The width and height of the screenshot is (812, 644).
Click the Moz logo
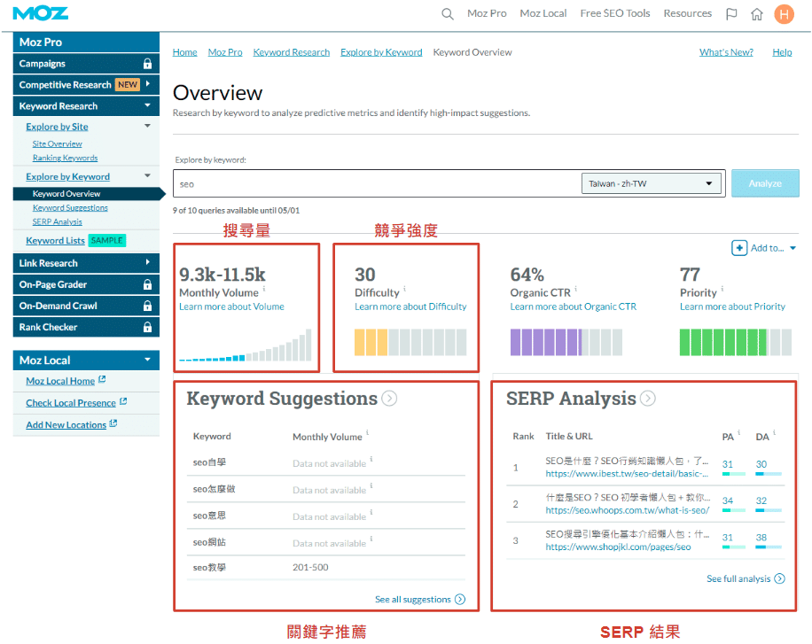[x=41, y=13]
